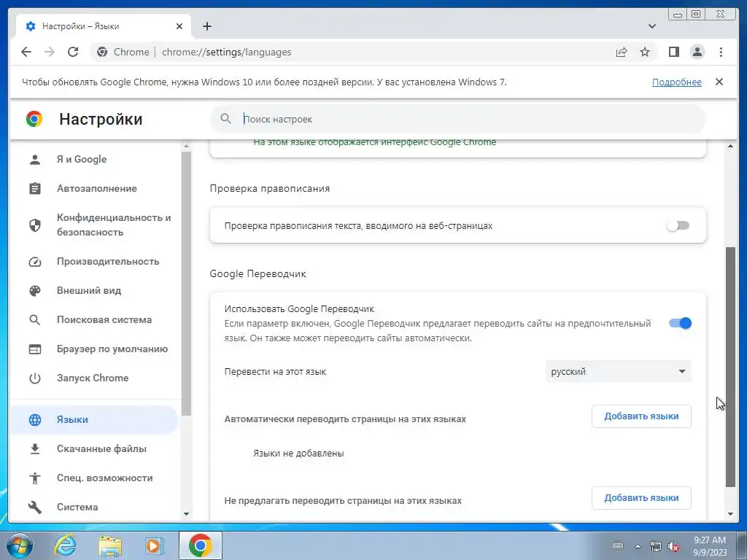Screen dimensions: 747x560
Task: Open the Внешний вид section
Action: click(x=94, y=290)
